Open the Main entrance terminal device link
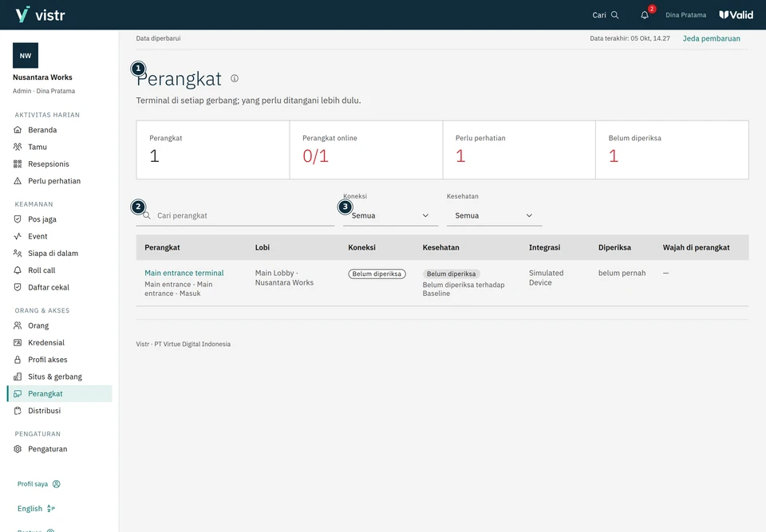This screenshot has width=766, height=532. point(184,273)
